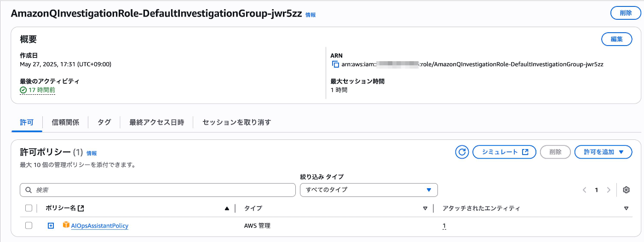Image resolution: width=644 pixels, height=242 pixels.
Task: Click the 情報 link beside 許可ポリシー
Action: coord(92,153)
